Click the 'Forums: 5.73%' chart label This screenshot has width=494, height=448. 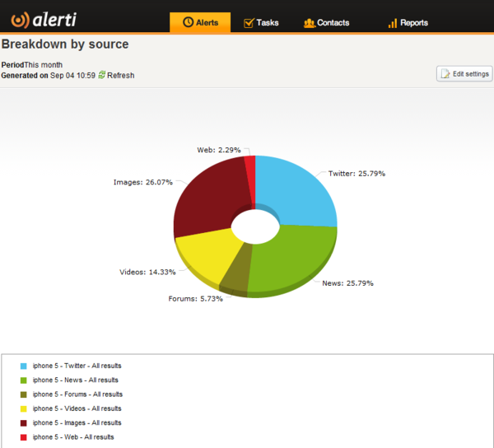point(196,299)
